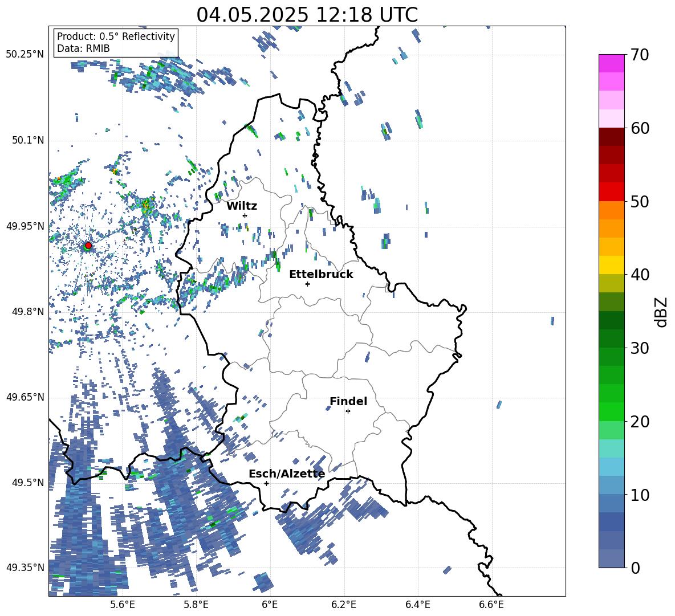
Task: Click the 49.65°N latitude label
Action: point(25,397)
